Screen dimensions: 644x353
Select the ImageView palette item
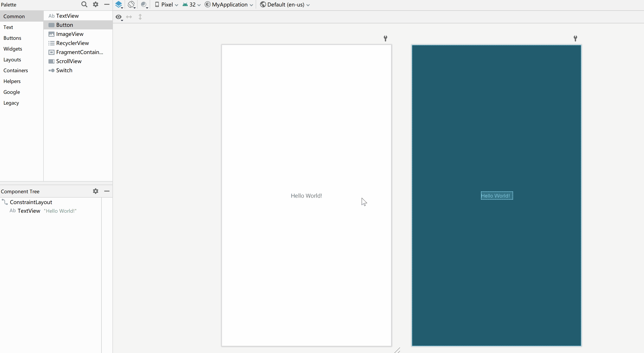(70, 34)
